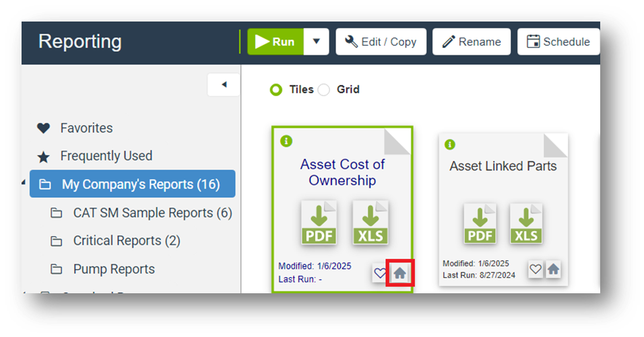The height and width of the screenshot is (337, 644).
Task: Click the Run button
Action: coord(276,42)
